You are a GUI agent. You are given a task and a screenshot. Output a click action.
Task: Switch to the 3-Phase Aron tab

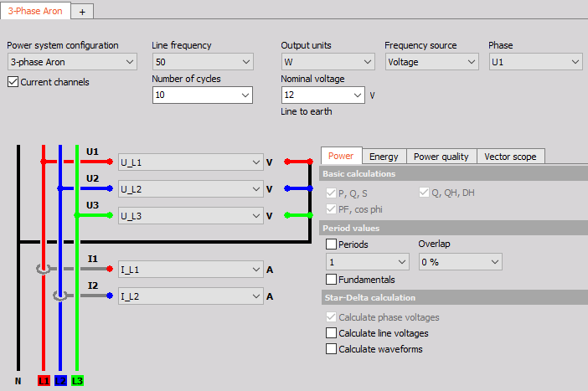[35, 11]
